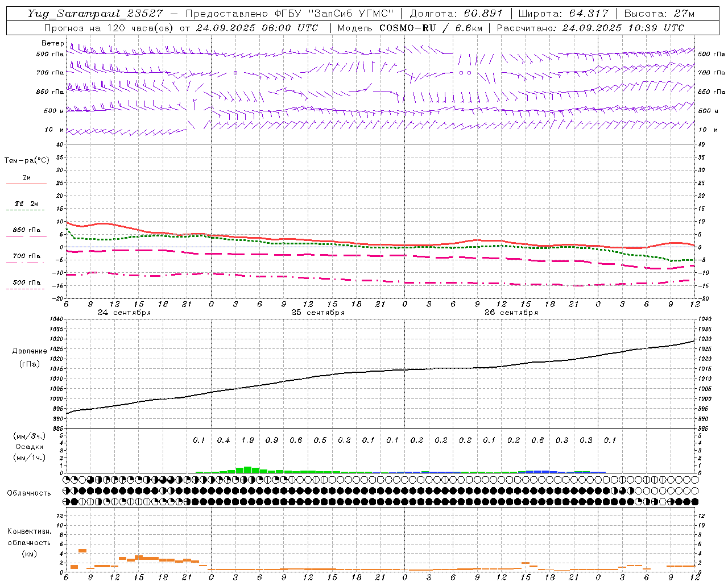Screen dimensions: 728x582
Task: Click the "(км)" unit under convective cloudiness
Action: [29, 554]
